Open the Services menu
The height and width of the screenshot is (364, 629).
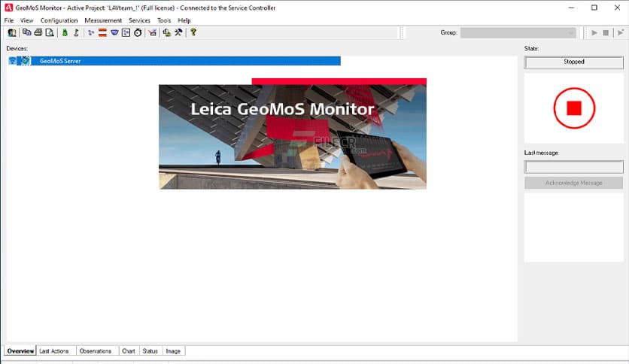tap(139, 20)
